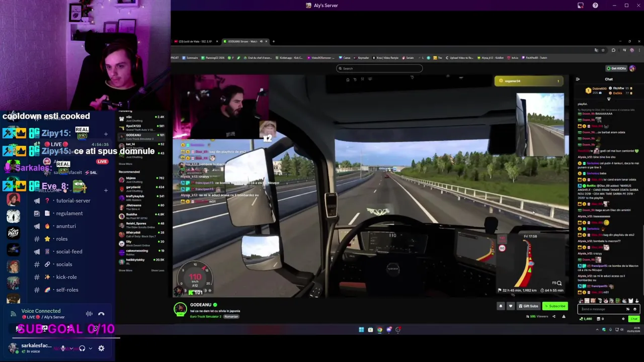
Task: Expand output device options next to headphones
Action: [91, 348]
